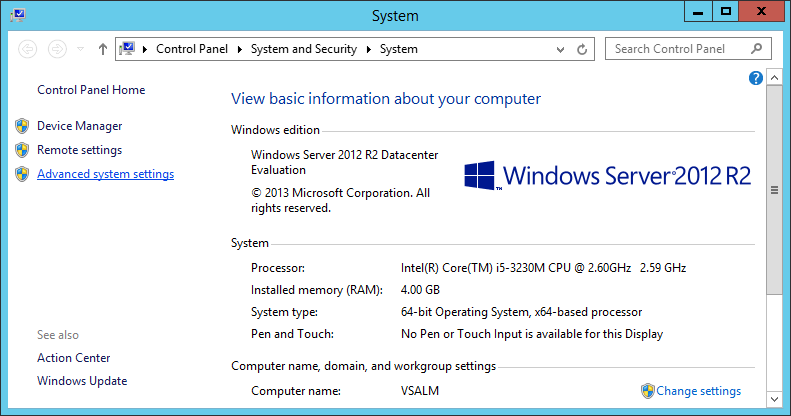The width and height of the screenshot is (791, 416).
Task: Click the Advanced system settings shield icon
Action: 22,174
